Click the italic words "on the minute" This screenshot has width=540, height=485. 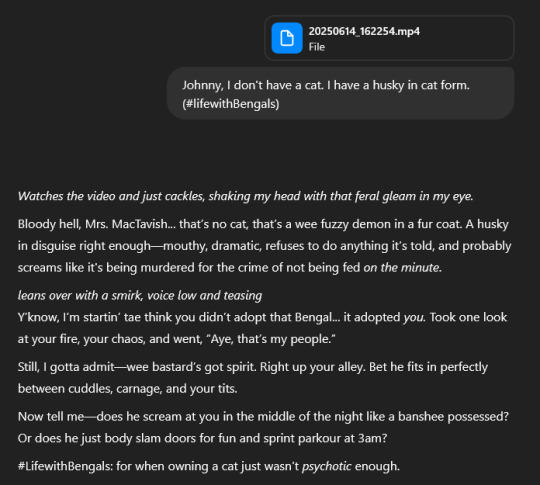pos(401,268)
